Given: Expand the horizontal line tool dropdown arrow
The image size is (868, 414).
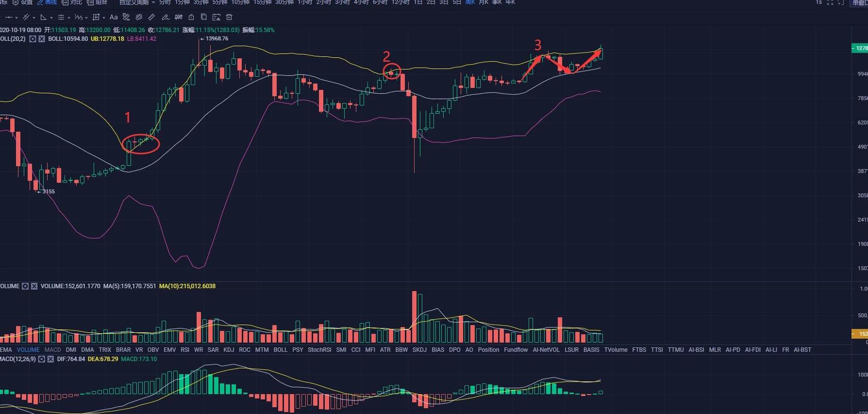Looking at the screenshot, I should [x=17, y=18].
